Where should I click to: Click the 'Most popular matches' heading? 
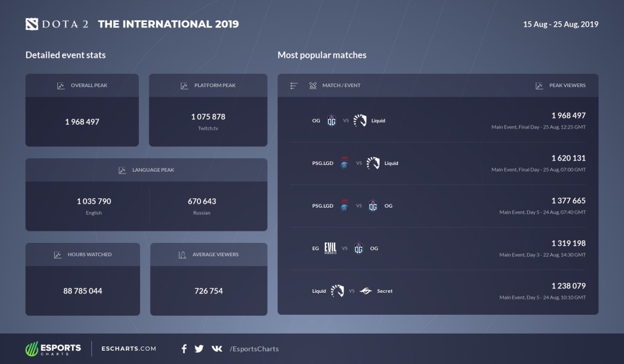[322, 55]
